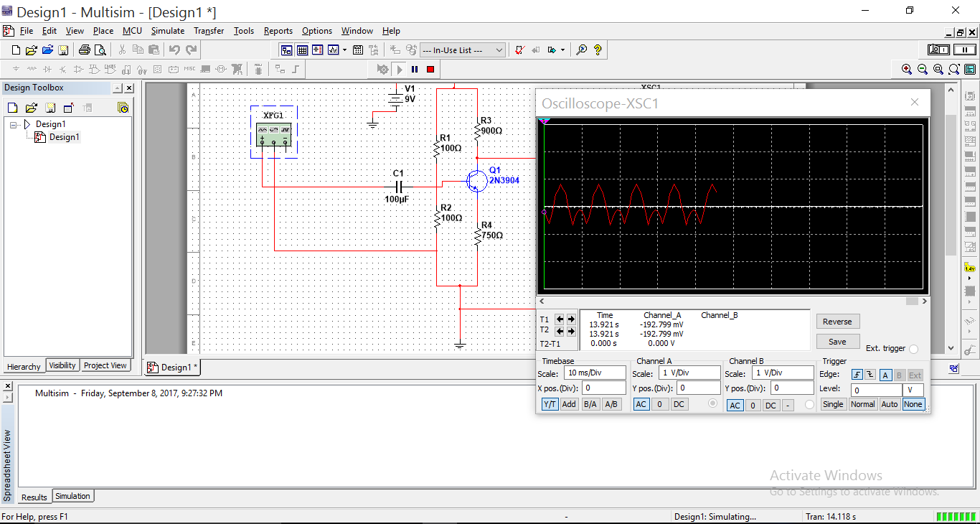Open the trigger level unit V field
The width and height of the screenshot is (980, 524).
click(913, 390)
